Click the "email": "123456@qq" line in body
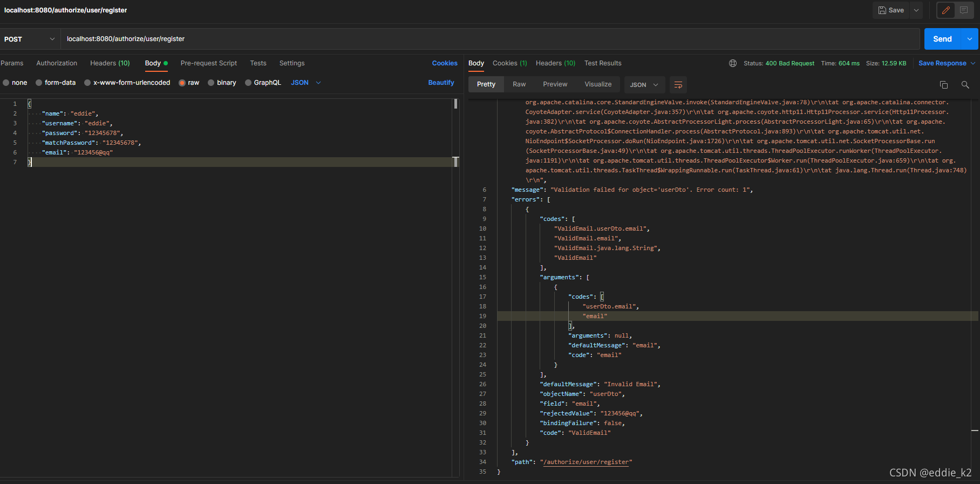This screenshot has height=484, width=980. (78, 152)
